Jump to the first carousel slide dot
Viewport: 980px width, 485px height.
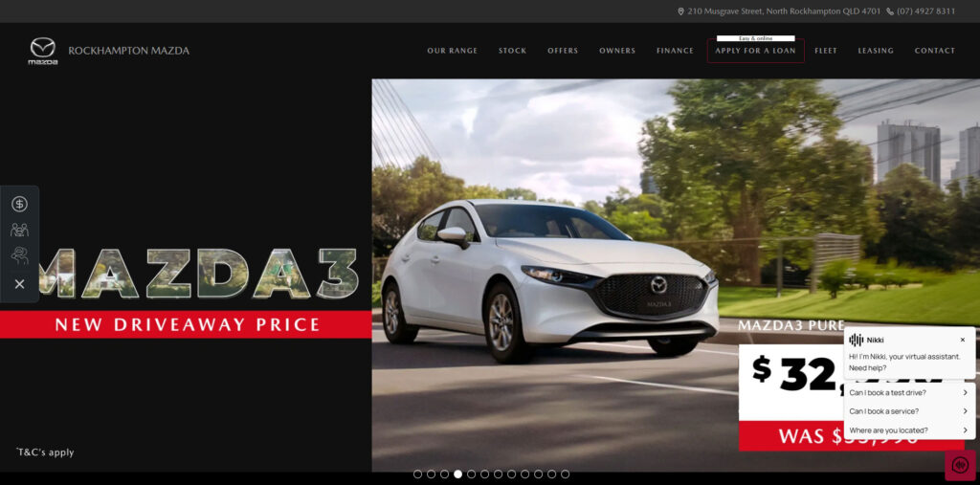coord(417,474)
